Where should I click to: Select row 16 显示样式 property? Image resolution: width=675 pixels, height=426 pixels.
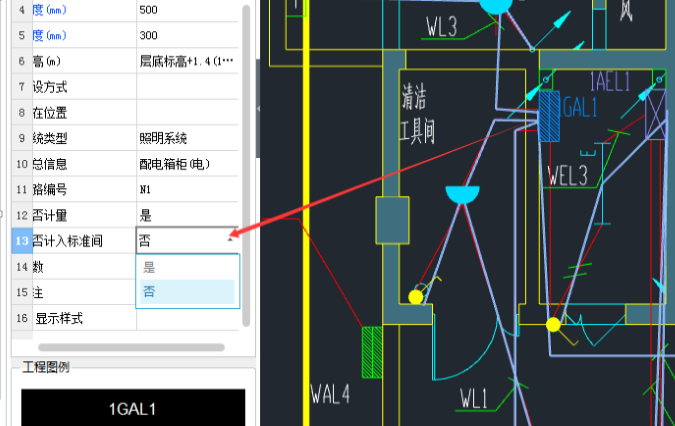75,319
